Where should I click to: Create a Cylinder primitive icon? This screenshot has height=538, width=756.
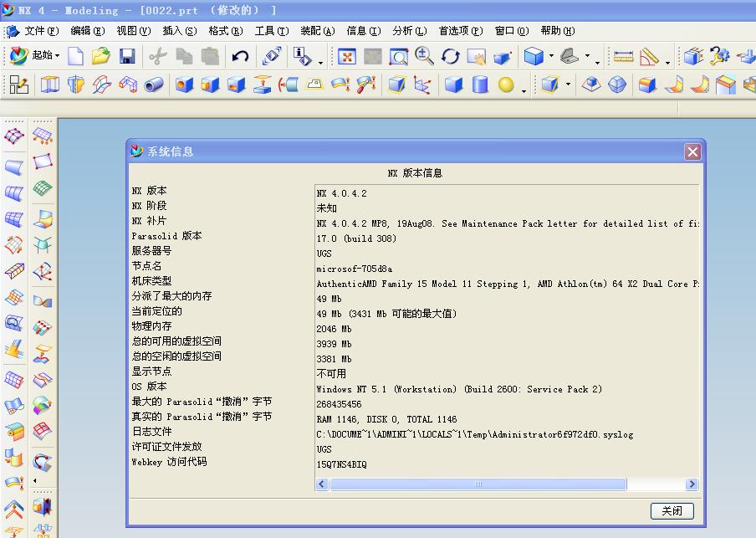click(480, 85)
